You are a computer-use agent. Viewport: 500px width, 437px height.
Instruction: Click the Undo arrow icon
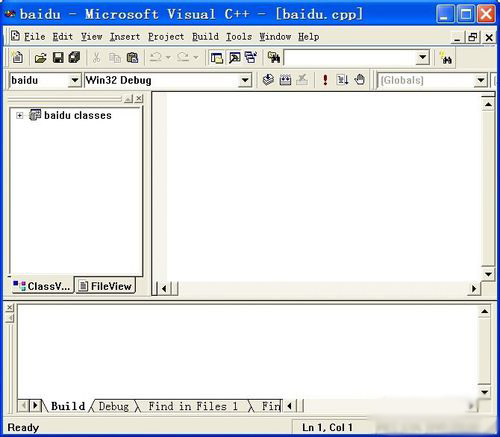click(x=155, y=57)
